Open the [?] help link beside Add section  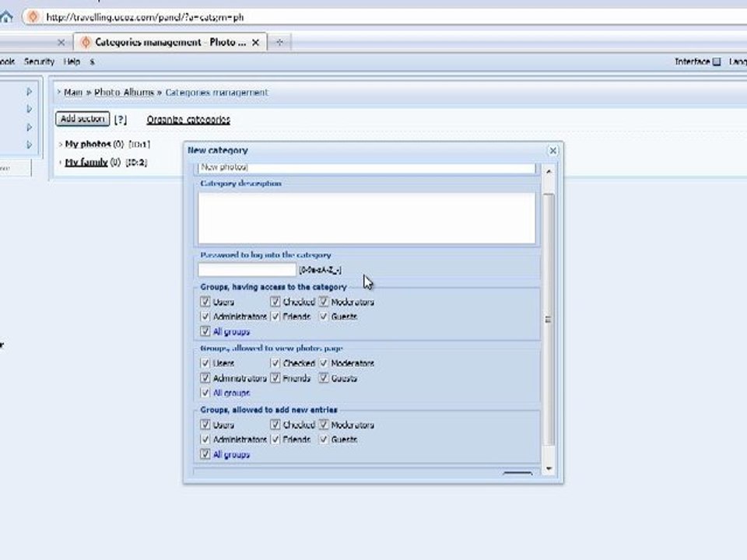point(121,120)
